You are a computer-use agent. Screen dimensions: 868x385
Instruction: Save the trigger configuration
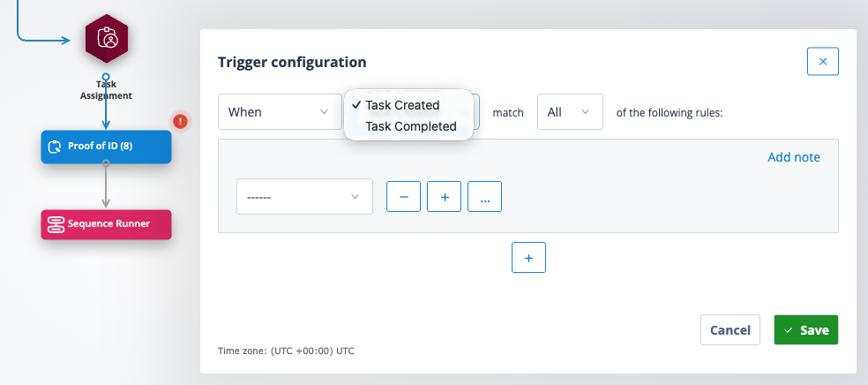point(806,330)
